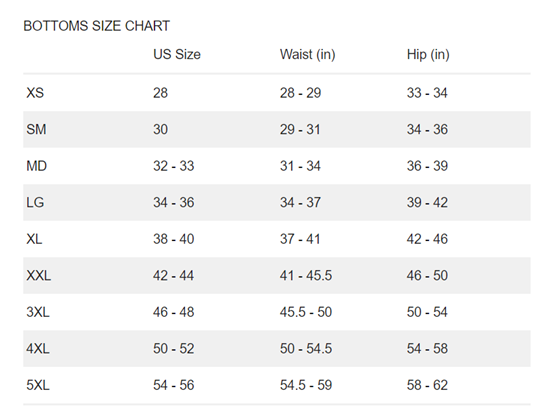Screen dimensions: 545x418
Task: Select the US Size column header
Action: click(x=177, y=55)
